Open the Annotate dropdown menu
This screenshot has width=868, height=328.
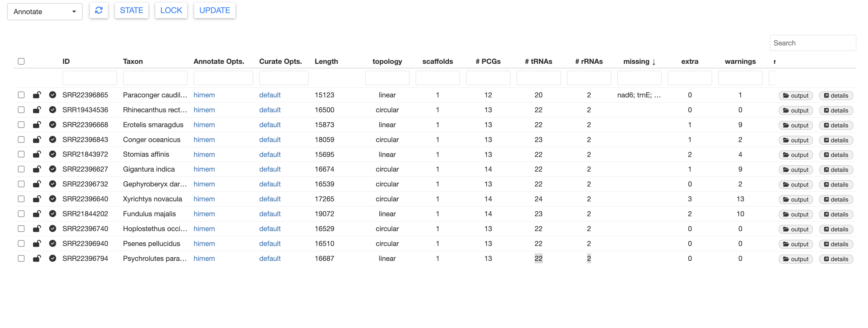(x=45, y=12)
